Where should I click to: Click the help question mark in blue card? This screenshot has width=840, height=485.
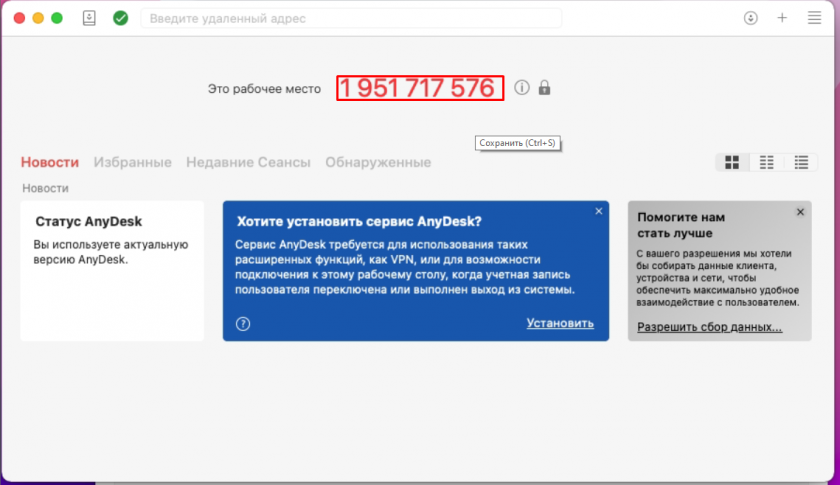[x=243, y=323]
